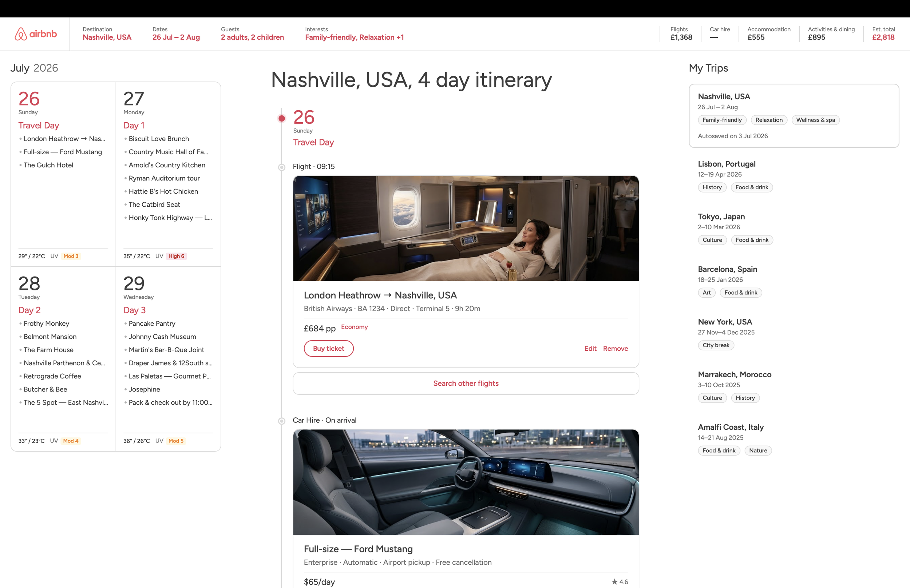Click the City break tag

[716, 345]
